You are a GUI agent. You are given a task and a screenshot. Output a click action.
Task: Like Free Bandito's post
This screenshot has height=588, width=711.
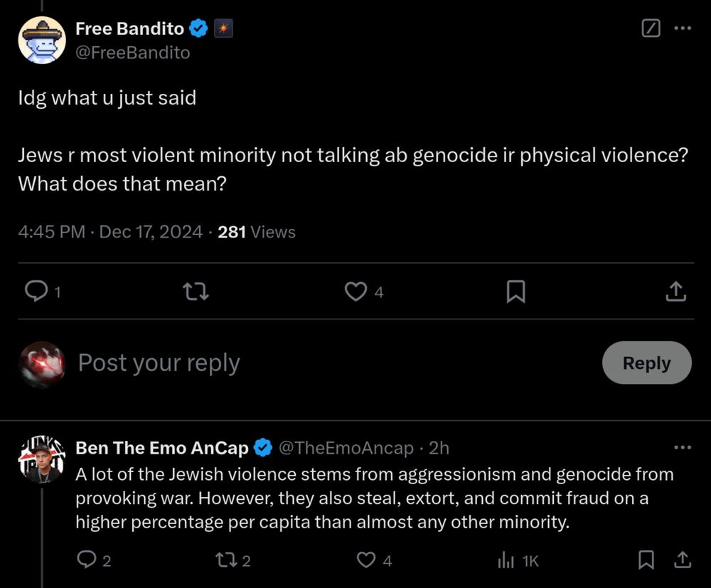[x=355, y=292]
